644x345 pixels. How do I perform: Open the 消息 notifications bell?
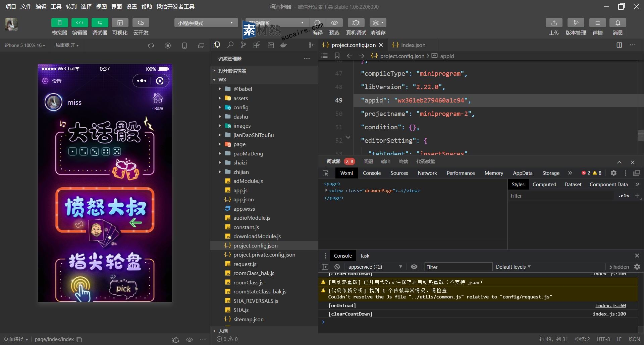tap(618, 23)
